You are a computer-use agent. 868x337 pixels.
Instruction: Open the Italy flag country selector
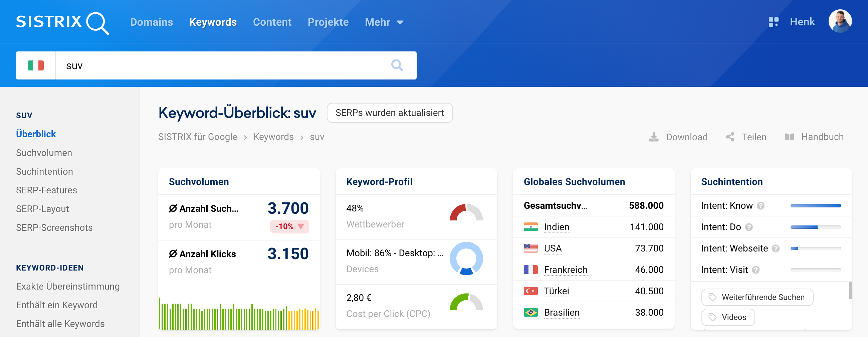click(x=36, y=65)
